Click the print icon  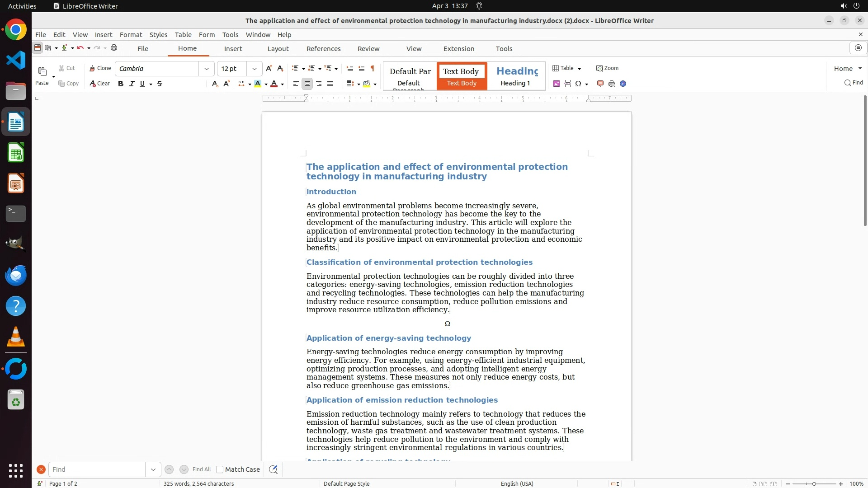[114, 48]
